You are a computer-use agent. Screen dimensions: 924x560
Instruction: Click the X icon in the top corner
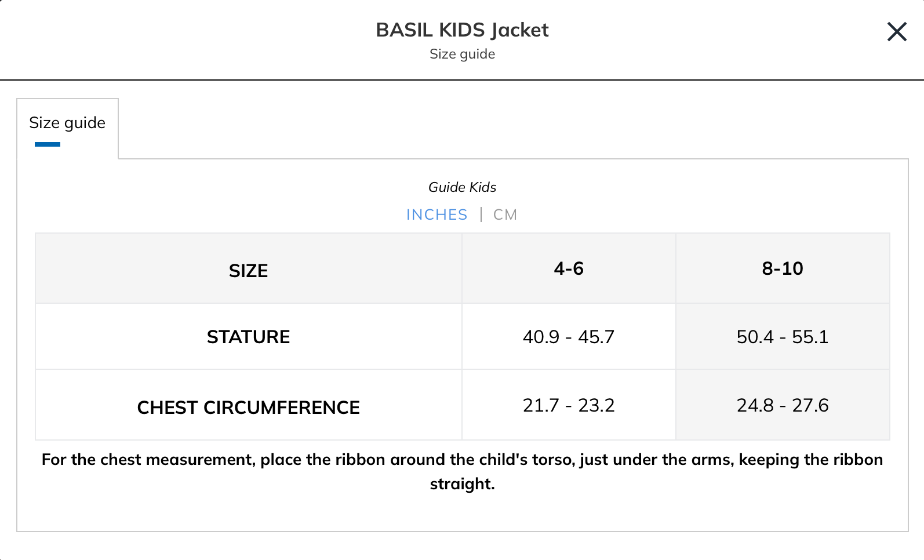pyautogui.click(x=896, y=32)
